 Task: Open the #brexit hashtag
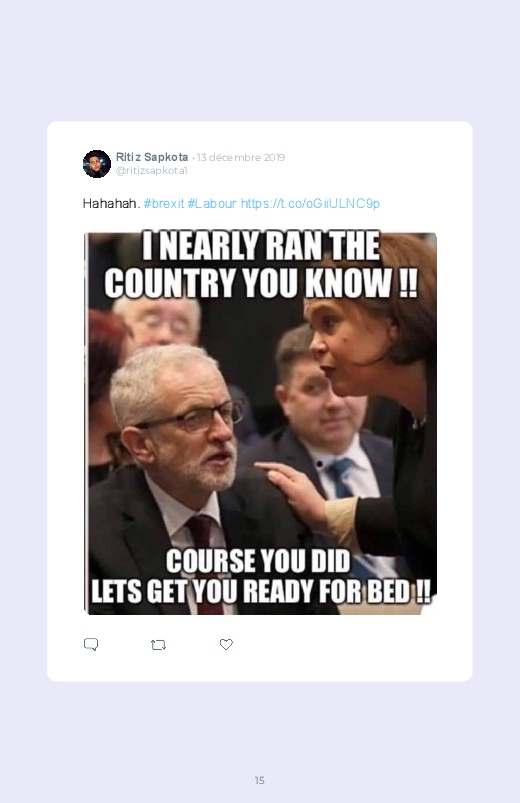click(x=164, y=203)
